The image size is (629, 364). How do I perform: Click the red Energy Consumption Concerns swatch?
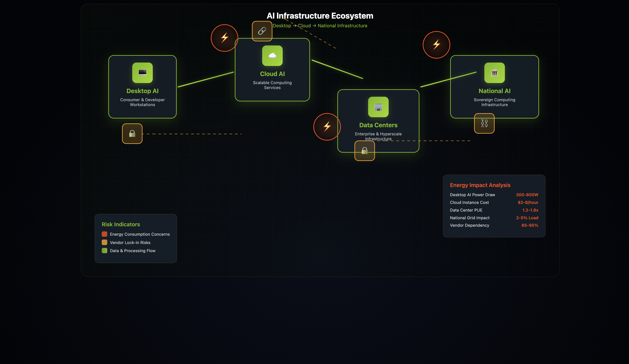coord(104,234)
